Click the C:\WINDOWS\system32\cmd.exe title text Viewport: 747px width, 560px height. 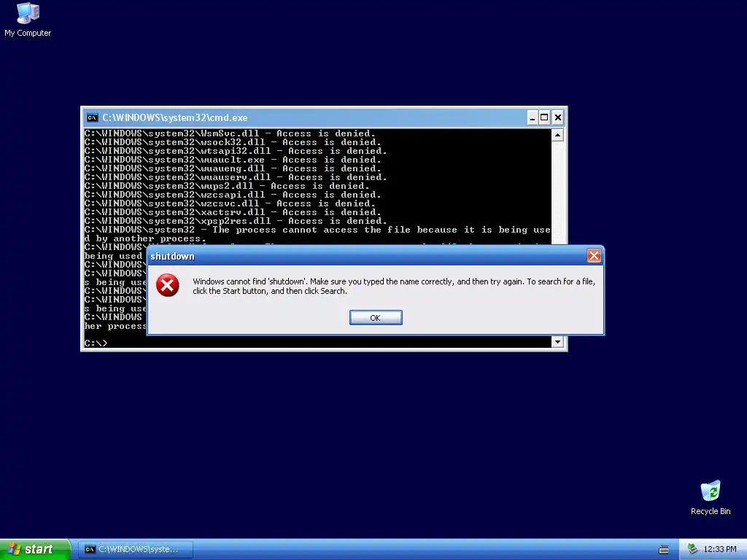175,117
